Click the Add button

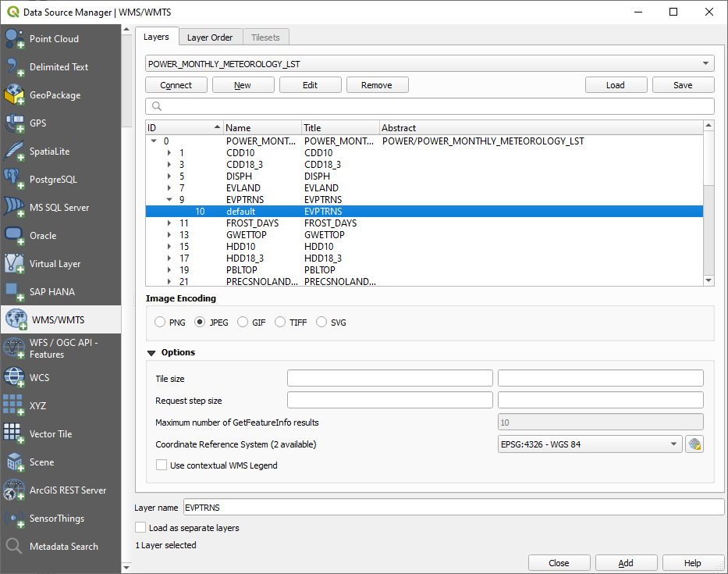625,563
